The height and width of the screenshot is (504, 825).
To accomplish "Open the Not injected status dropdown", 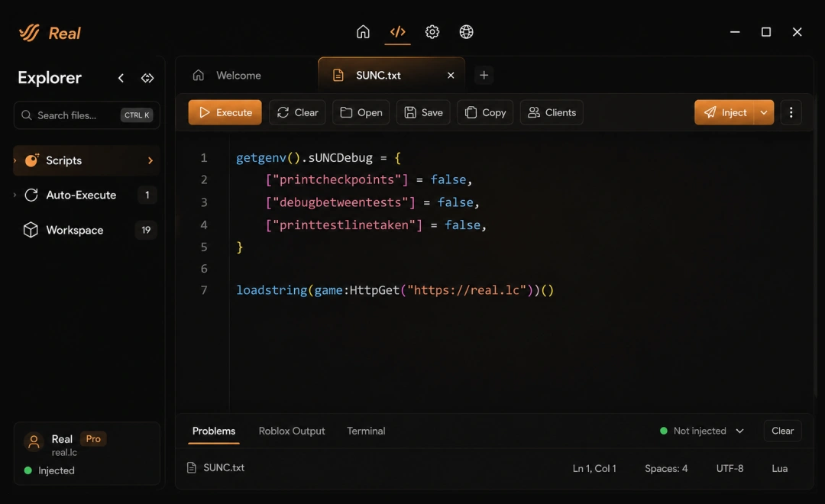I will coord(702,431).
